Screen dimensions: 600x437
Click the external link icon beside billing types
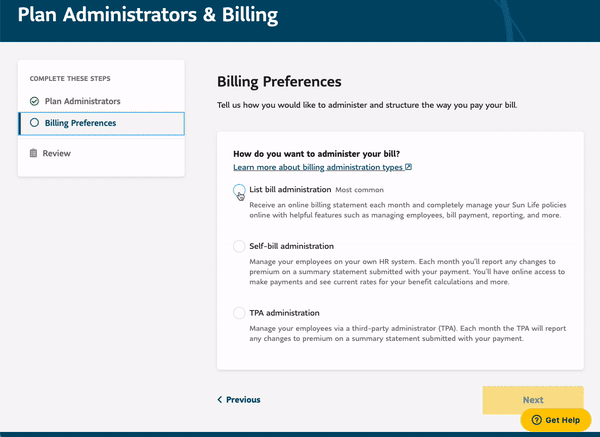click(409, 167)
